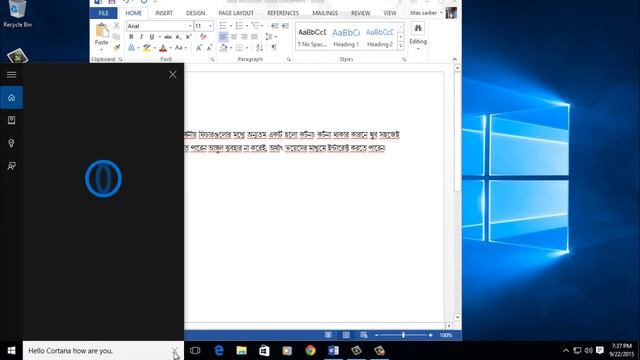Screen dimensions: 640x360
Task: Launch Microsoft Edge from the taskbar
Action: point(219,351)
